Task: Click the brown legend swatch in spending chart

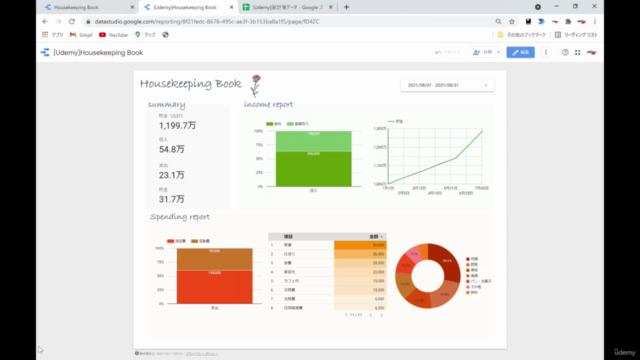Action: (194, 241)
